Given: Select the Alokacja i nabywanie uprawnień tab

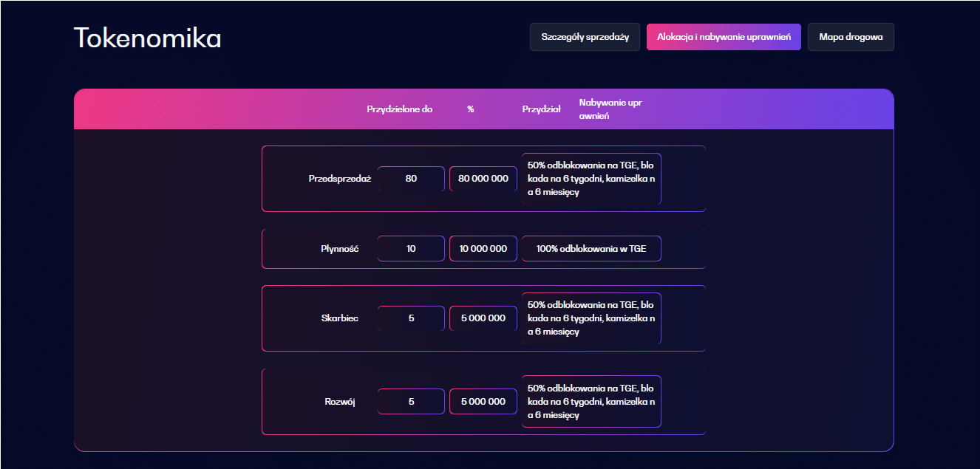Looking at the screenshot, I should coord(723,36).
